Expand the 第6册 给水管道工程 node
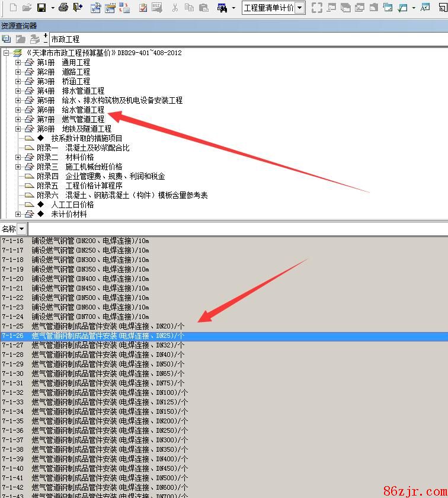Screen dimensions: 448x498 (x=18, y=110)
